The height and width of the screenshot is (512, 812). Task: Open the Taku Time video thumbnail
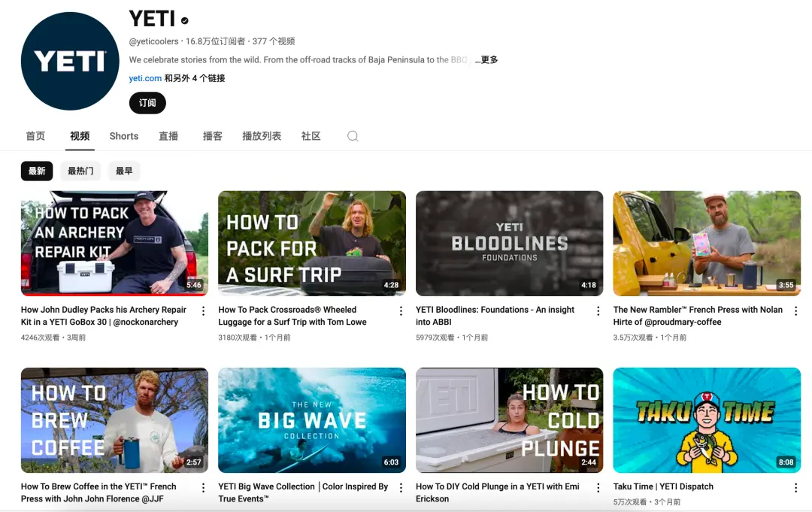707,420
